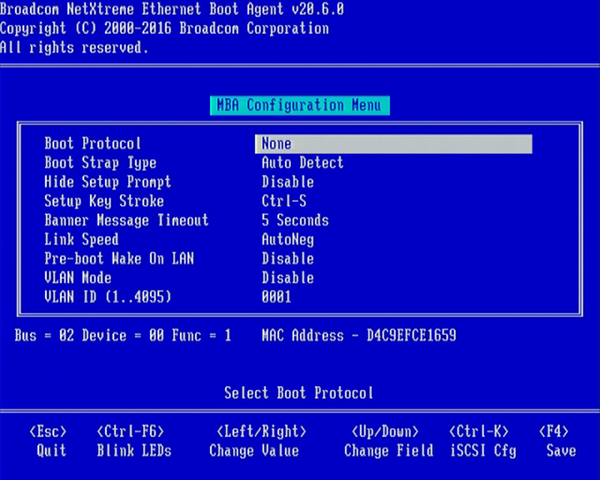Screen dimensions: 600x480
Task: Click the MAC Address D4C9EFCE1659 text
Action: (x=359, y=336)
